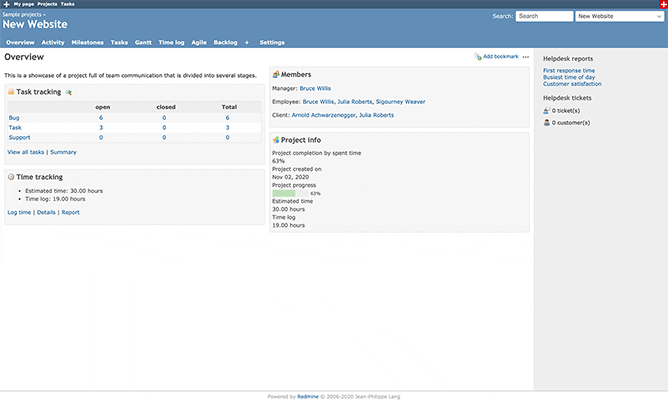Open Busiest time of day report
The image size is (668, 401).
point(569,78)
